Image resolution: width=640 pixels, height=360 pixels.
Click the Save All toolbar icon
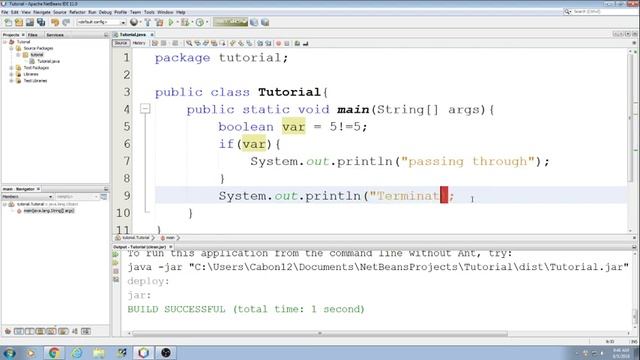(41, 22)
